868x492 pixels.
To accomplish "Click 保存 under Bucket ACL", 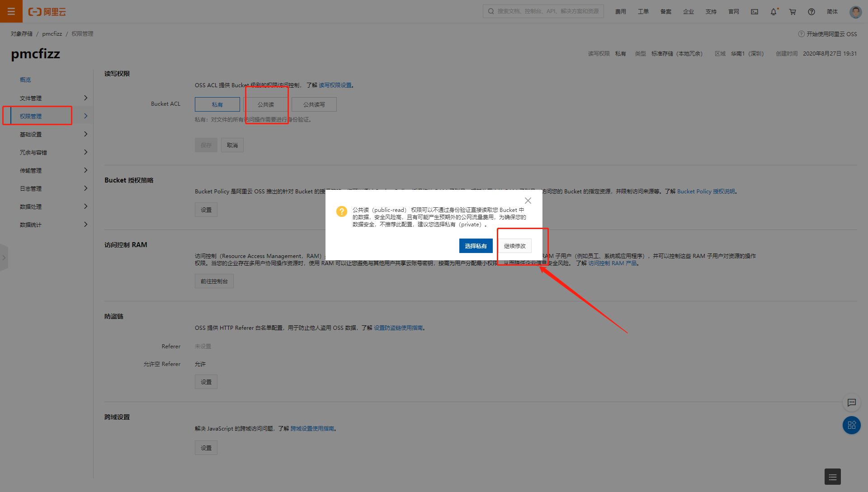I will pyautogui.click(x=206, y=145).
